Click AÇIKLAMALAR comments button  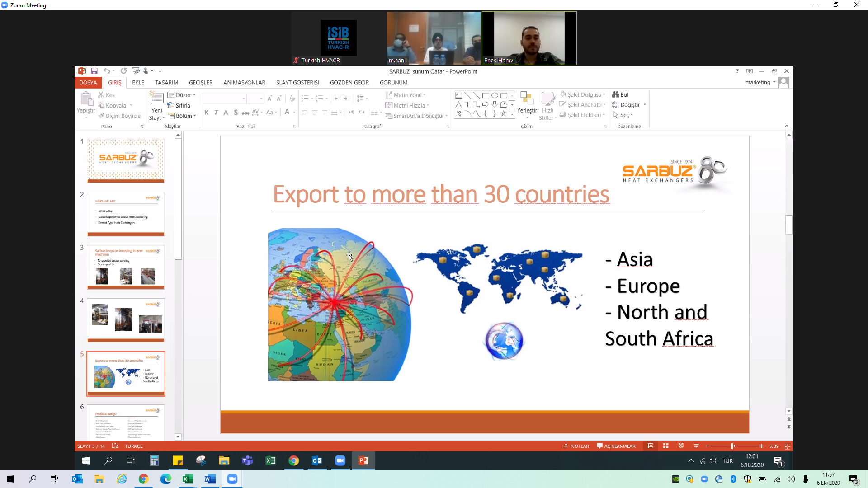[616, 446]
